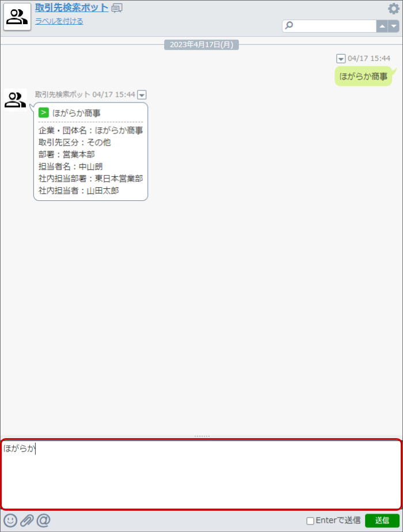Click the emoji smiley icon

coord(10,520)
